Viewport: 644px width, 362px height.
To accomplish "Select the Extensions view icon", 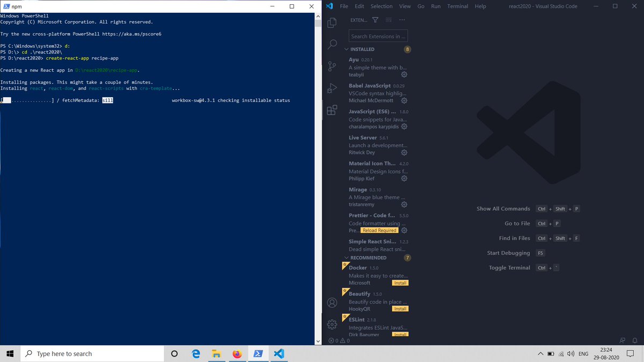I will 332,110.
